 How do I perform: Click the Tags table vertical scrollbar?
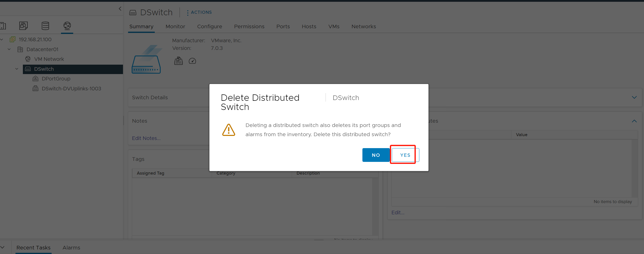pyautogui.click(x=375, y=206)
